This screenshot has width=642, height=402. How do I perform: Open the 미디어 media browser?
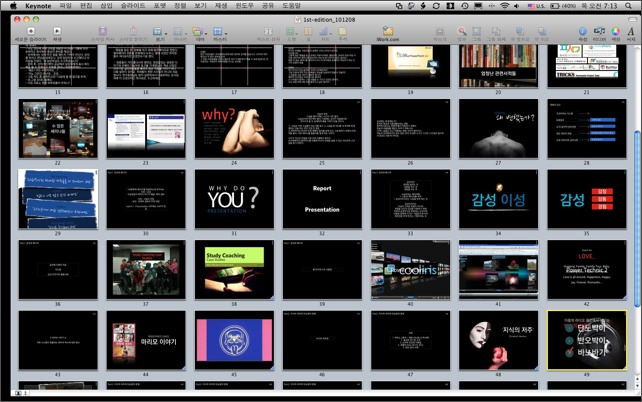pyautogui.click(x=599, y=34)
